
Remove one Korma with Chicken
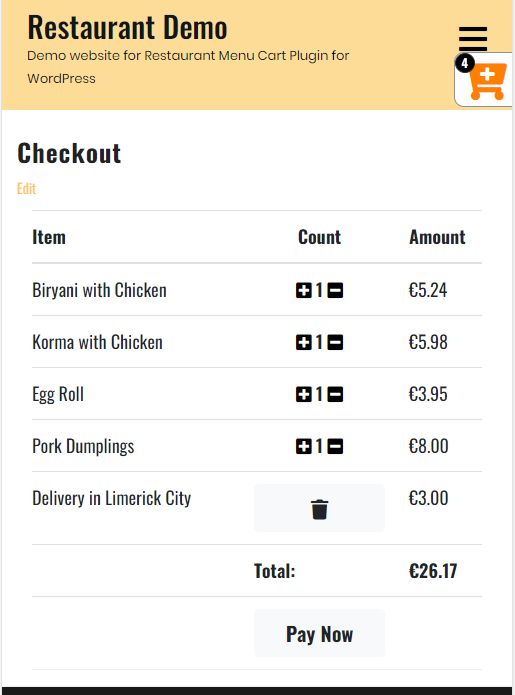335,342
